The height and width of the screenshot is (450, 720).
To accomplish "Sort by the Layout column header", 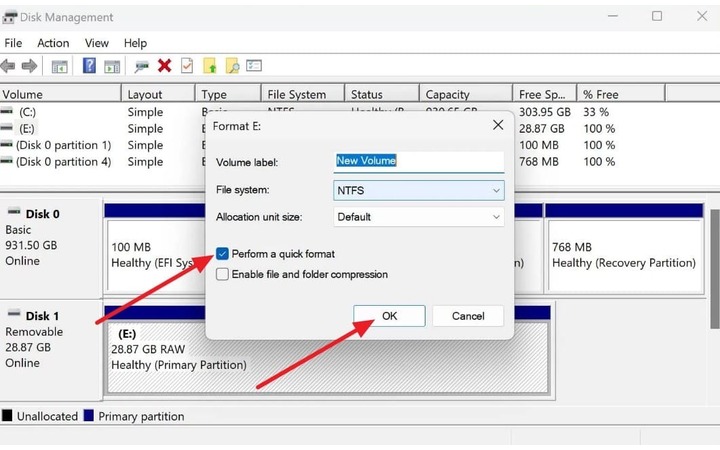I will pos(158,94).
